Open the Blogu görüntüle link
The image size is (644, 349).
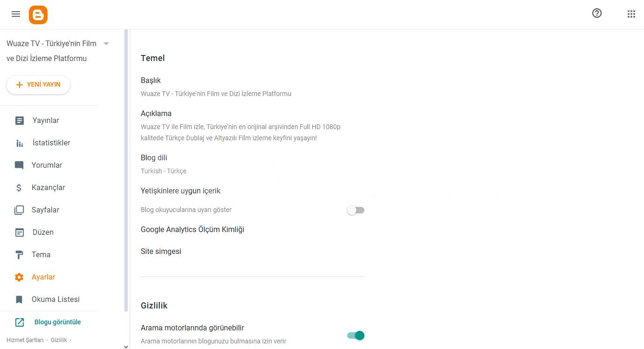[58, 322]
